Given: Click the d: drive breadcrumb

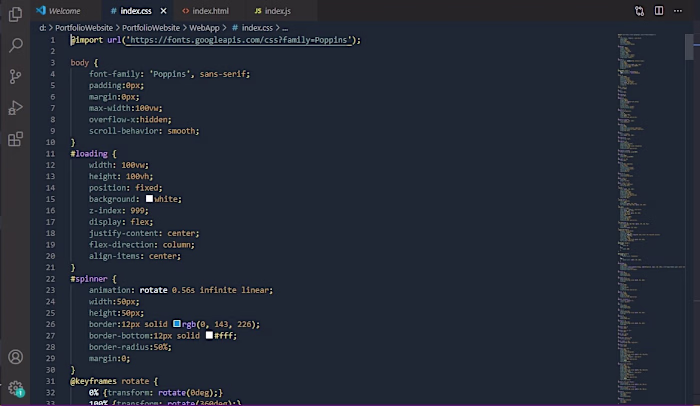Looking at the screenshot, I should coord(42,28).
